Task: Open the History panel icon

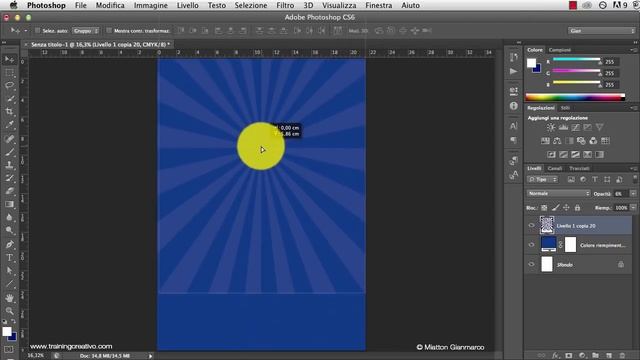Action: click(x=513, y=57)
